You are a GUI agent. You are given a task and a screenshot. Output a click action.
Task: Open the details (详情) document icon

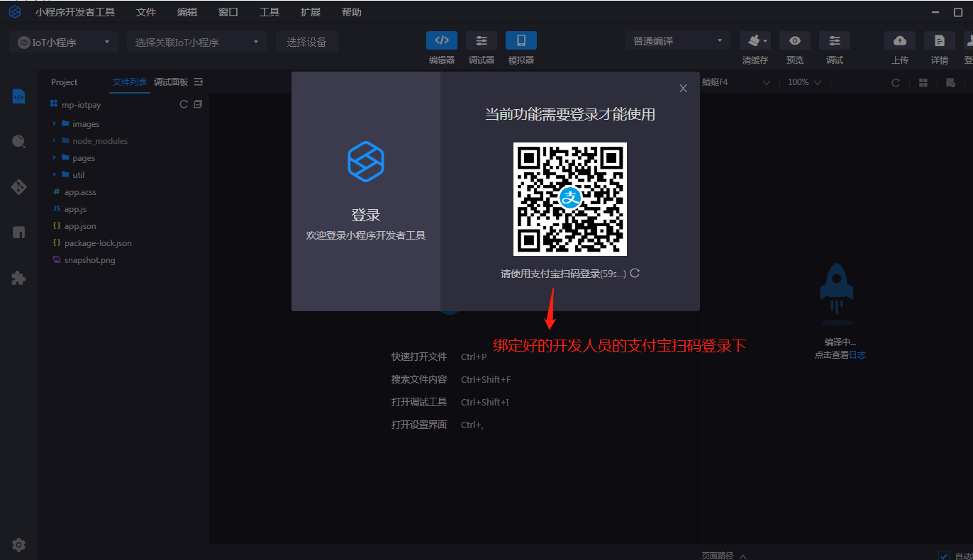(x=940, y=40)
